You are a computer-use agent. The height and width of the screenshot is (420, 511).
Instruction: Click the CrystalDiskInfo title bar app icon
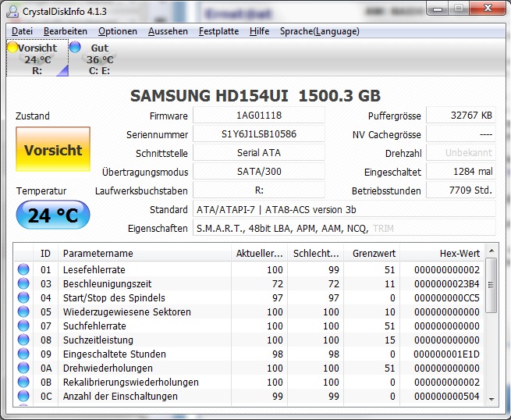tap(12, 12)
